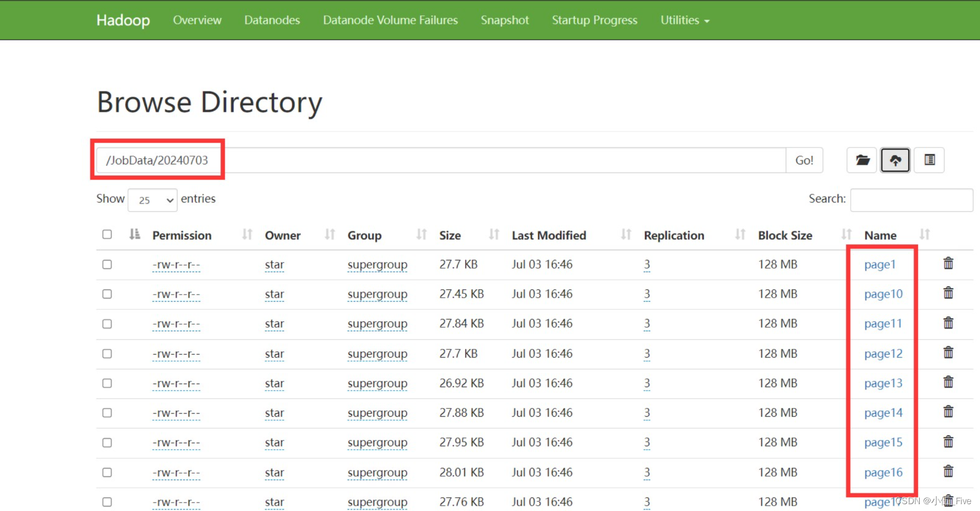This screenshot has width=980, height=511.
Task: Sort by Block Size column sort arrows
Action: (x=846, y=234)
